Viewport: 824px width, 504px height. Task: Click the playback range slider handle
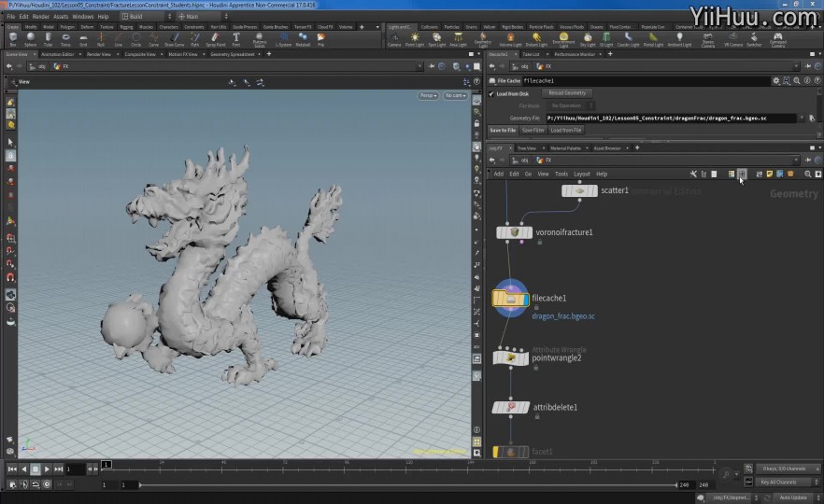click(x=140, y=484)
